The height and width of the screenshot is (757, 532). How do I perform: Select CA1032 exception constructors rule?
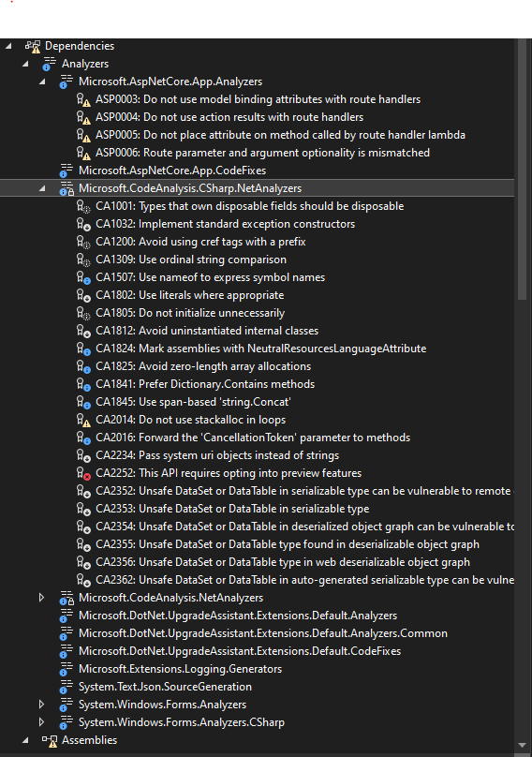point(225,224)
